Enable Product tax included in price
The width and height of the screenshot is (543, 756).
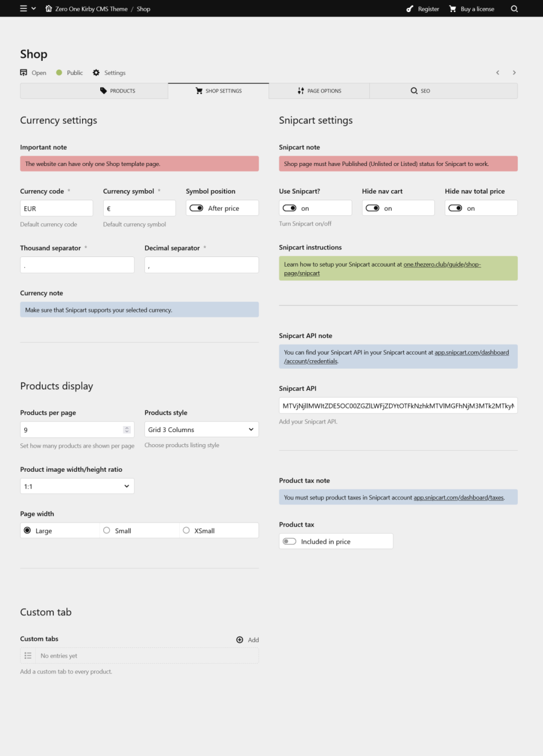(290, 542)
